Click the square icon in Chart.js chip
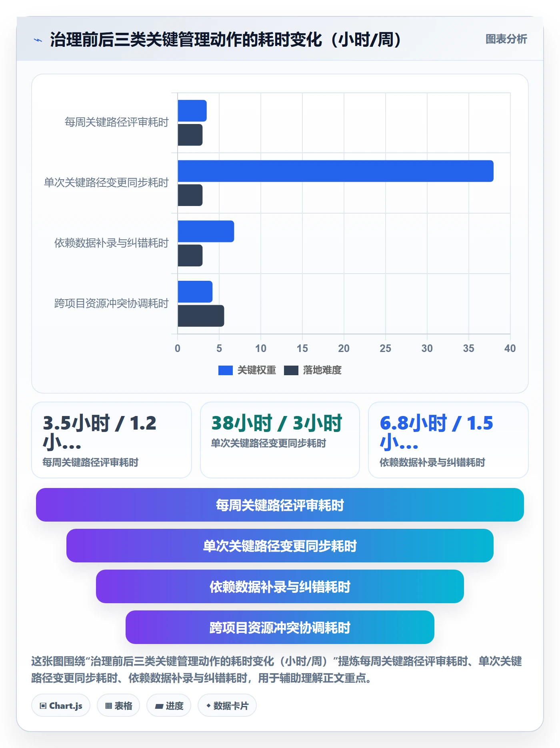The height and width of the screenshot is (748, 560). pos(43,706)
